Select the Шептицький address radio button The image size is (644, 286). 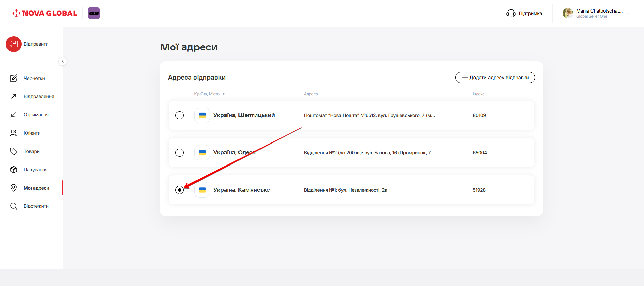180,115
